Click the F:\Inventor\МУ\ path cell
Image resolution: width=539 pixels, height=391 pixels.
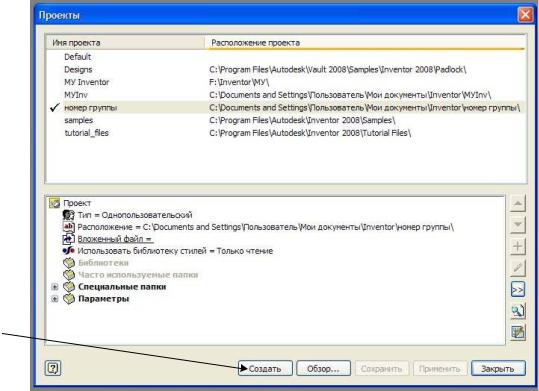pos(239,82)
